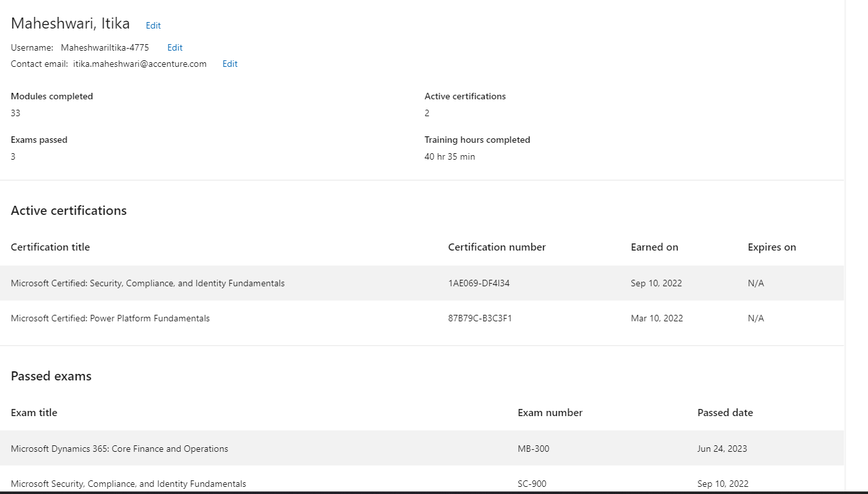This screenshot has width=868, height=494.
Task: Select Security, Compliance, and Identity Fundamentals certification row
Action: [x=422, y=283]
